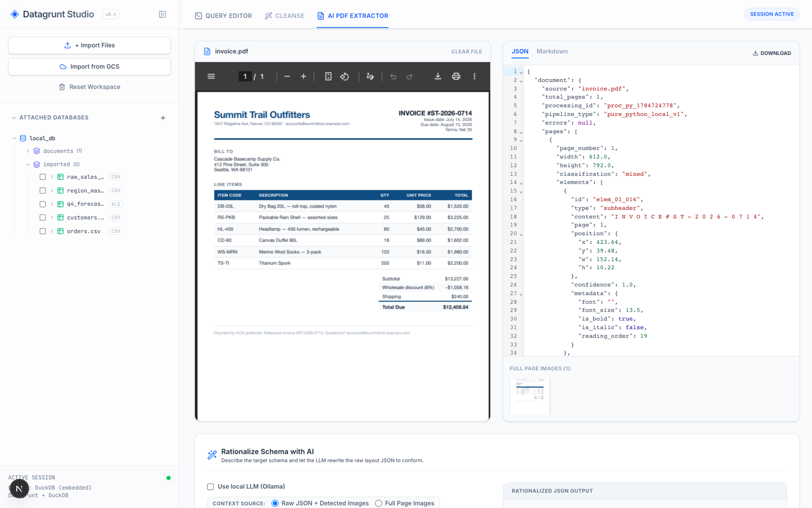Clear the loaded invoice file
The width and height of the screenshot is (812, 508).
466,51
